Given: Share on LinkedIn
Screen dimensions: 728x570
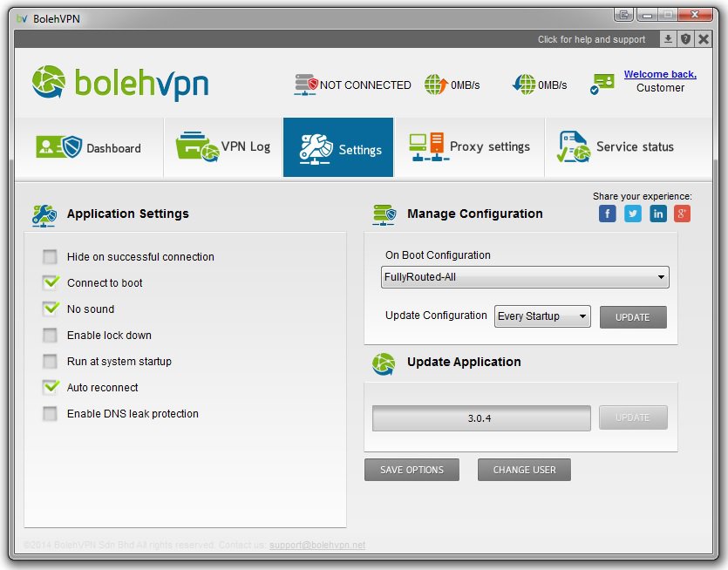Looking at the screenshot, I should click(658, 214).
